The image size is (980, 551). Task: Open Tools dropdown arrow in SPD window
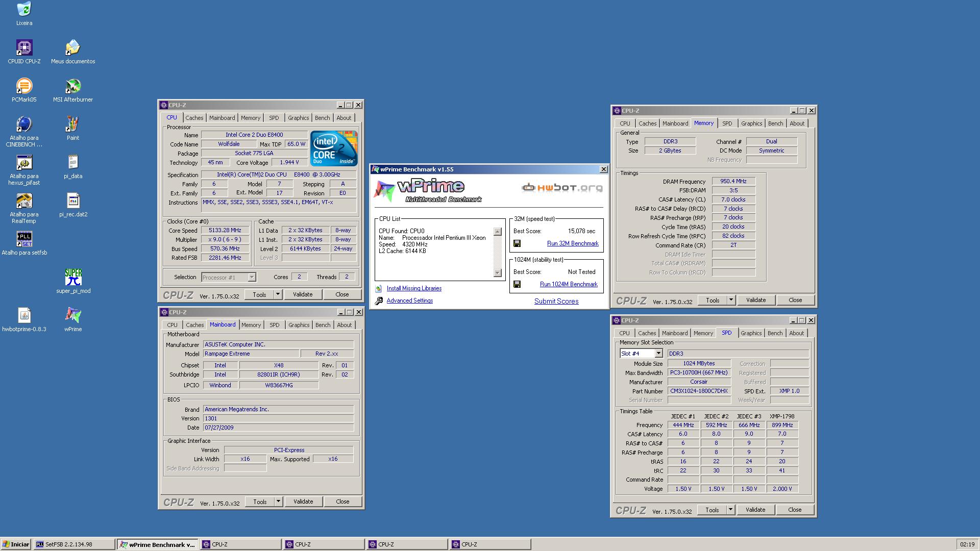(730, 510)
